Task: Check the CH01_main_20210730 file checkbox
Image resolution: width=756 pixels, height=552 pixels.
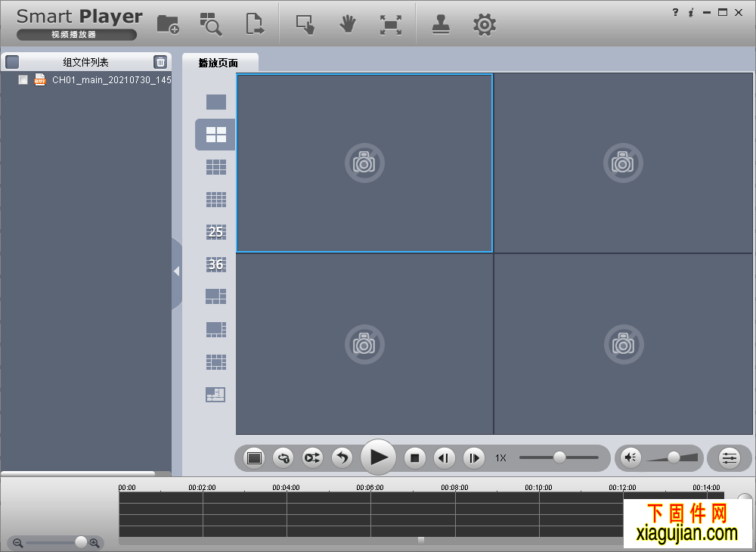Action: pos(23,79)
